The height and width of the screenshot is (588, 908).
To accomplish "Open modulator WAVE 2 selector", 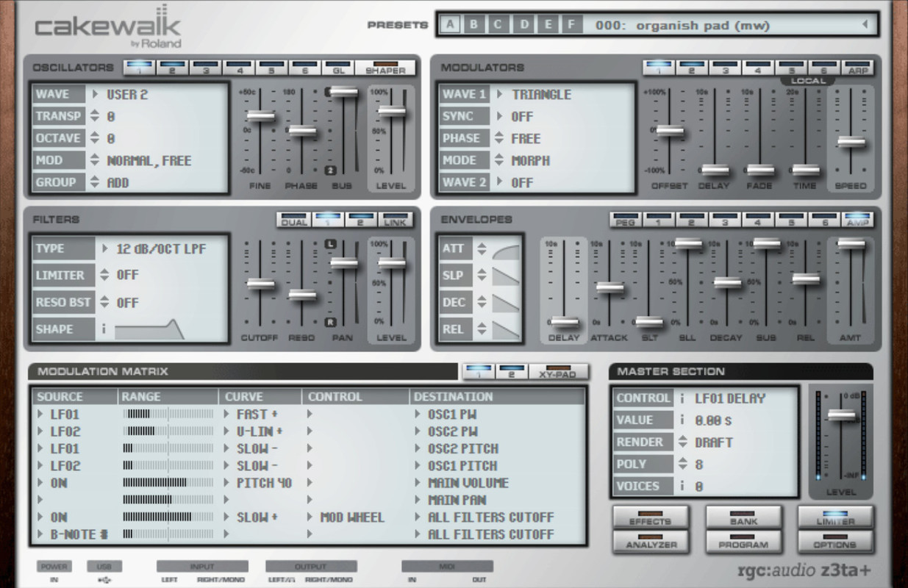I will point(500,182).
